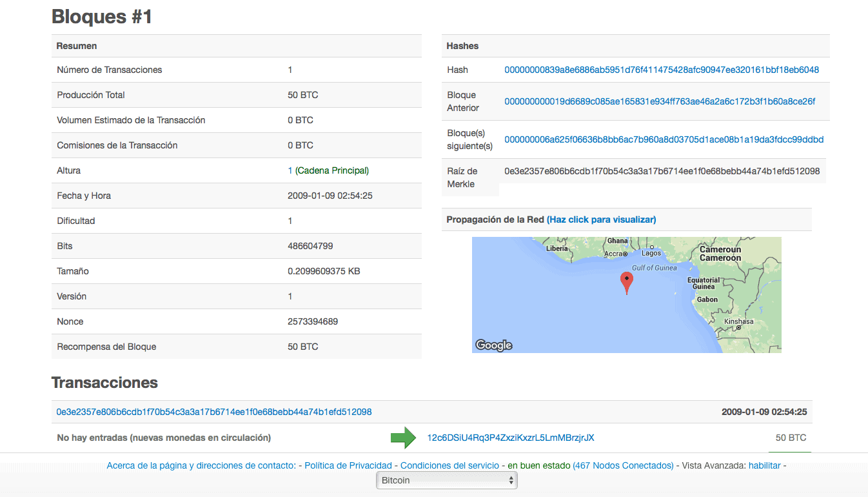
Task: Click 'Comisiones de la Transacción' label
Action: click(x=117, y=145)
